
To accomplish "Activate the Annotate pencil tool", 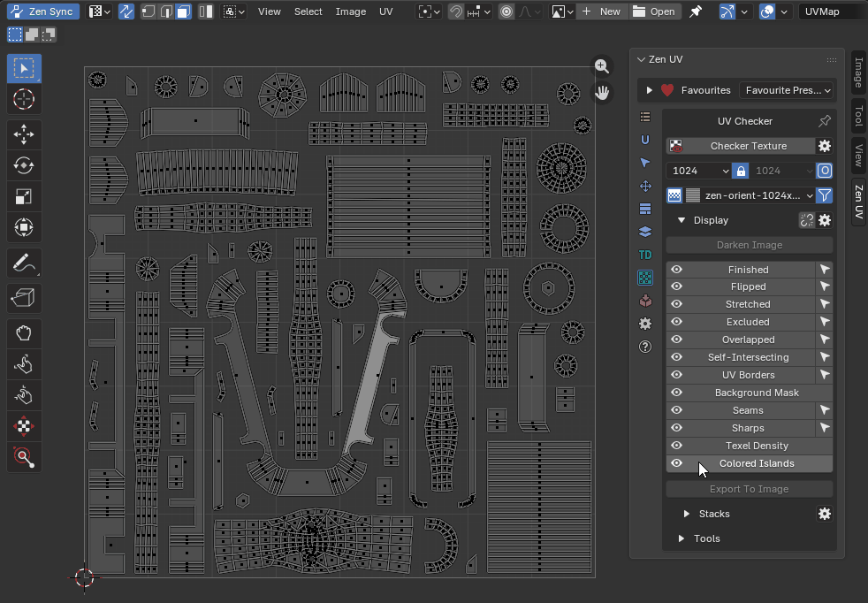I will tap(24, 263).
